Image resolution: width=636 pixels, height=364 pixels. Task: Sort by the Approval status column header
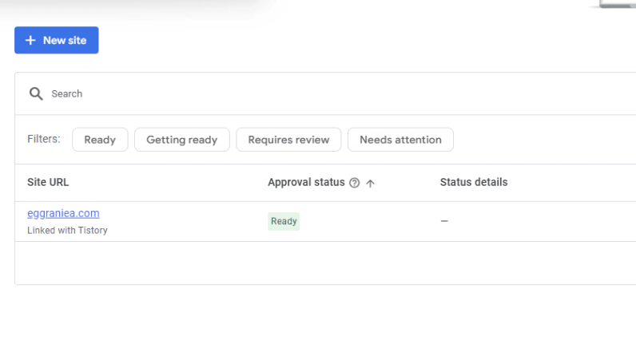pyautogui.click(x=306, y=182)
